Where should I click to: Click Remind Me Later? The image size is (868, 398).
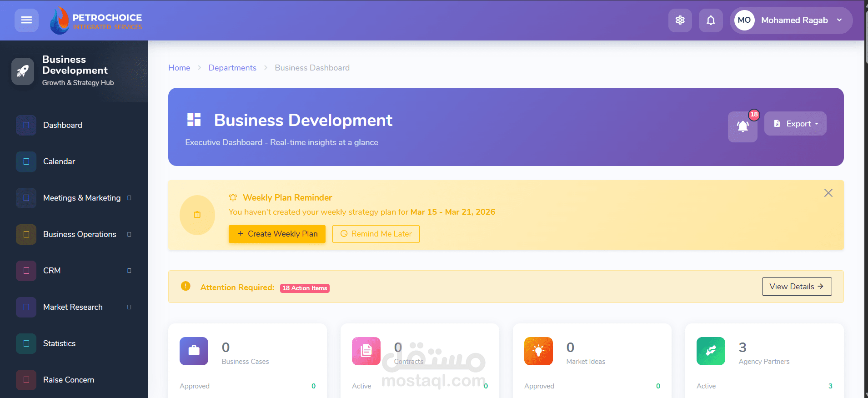(x=376, y=234)
